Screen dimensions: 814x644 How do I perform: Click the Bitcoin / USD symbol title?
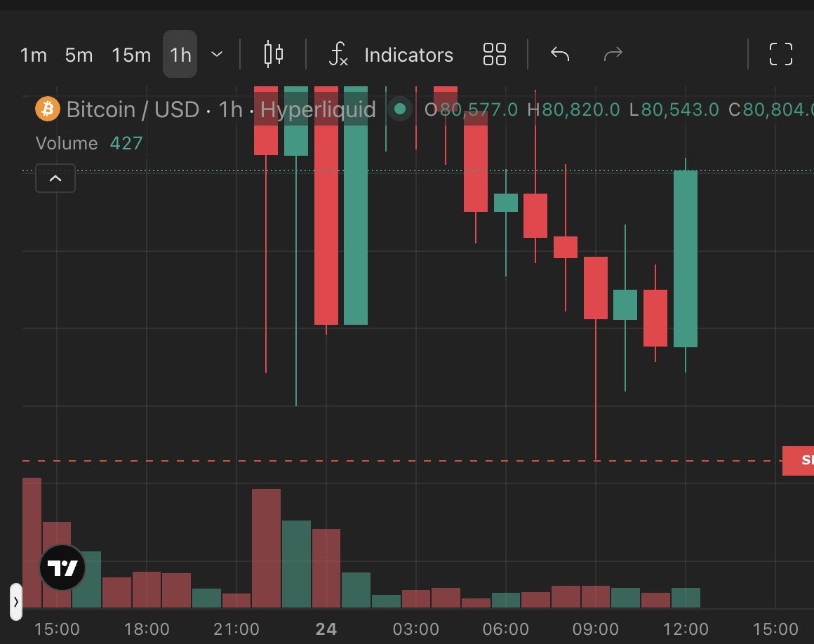pyautogui.click(x=133, y=109)
